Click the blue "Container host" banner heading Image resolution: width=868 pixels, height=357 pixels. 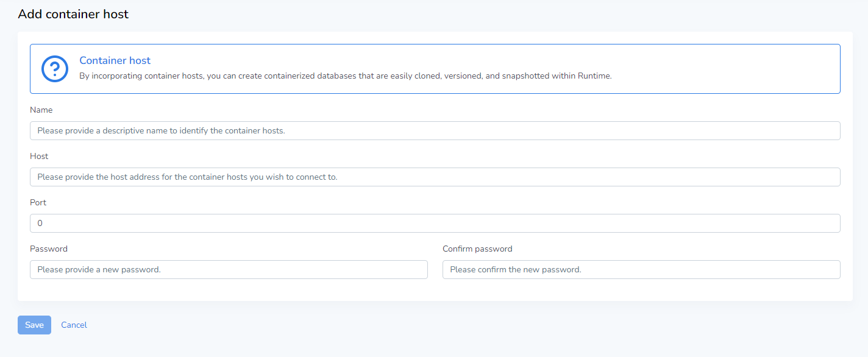click(115, 60)
